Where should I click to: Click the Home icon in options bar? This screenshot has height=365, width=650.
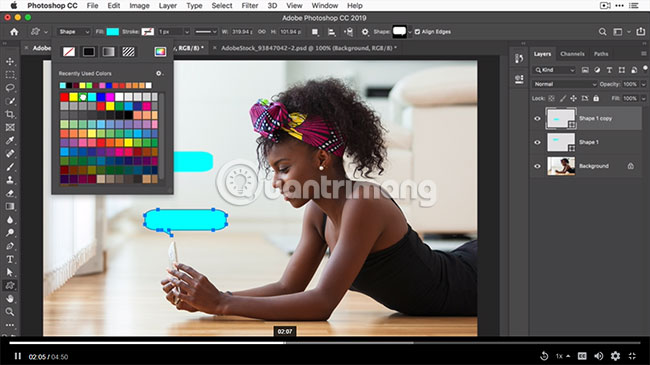pyautogui.click(x=14, y=32)
